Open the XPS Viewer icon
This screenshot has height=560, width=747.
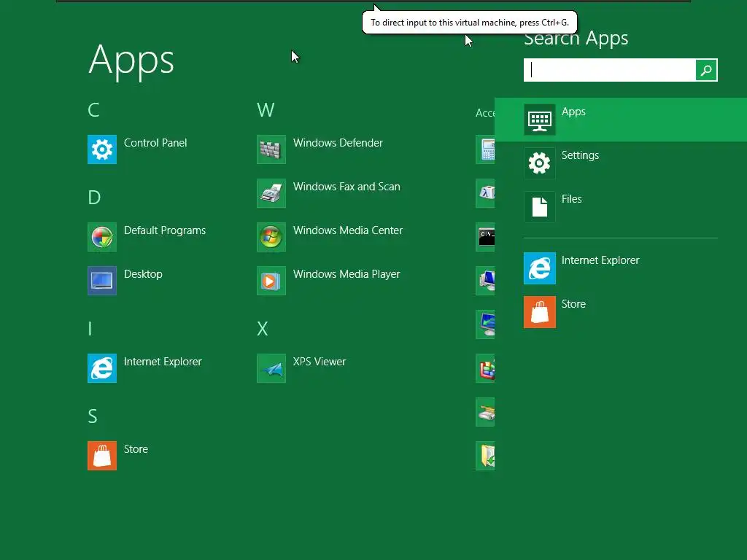pos(271,368)
